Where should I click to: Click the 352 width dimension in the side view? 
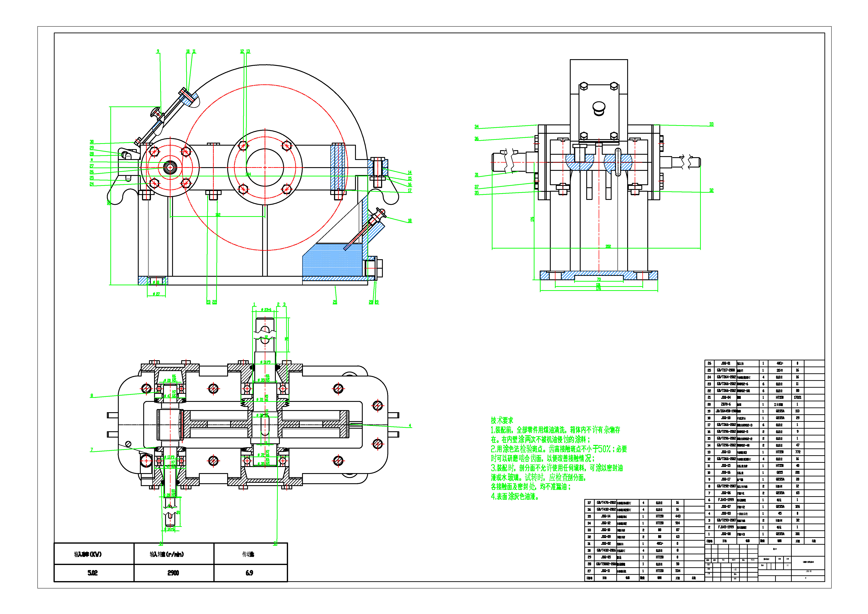608,246
